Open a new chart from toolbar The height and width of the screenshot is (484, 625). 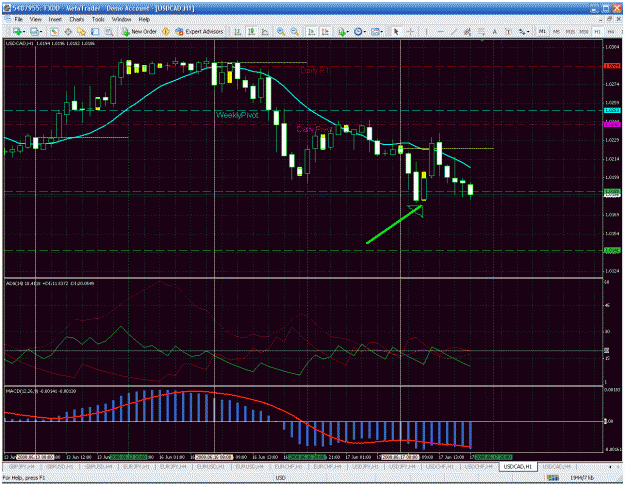point(16,31)
